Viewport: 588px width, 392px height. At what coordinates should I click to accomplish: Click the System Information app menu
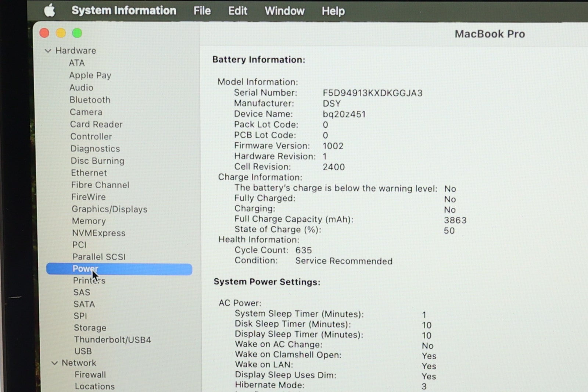pyautogui.click(x=124, y=11)
